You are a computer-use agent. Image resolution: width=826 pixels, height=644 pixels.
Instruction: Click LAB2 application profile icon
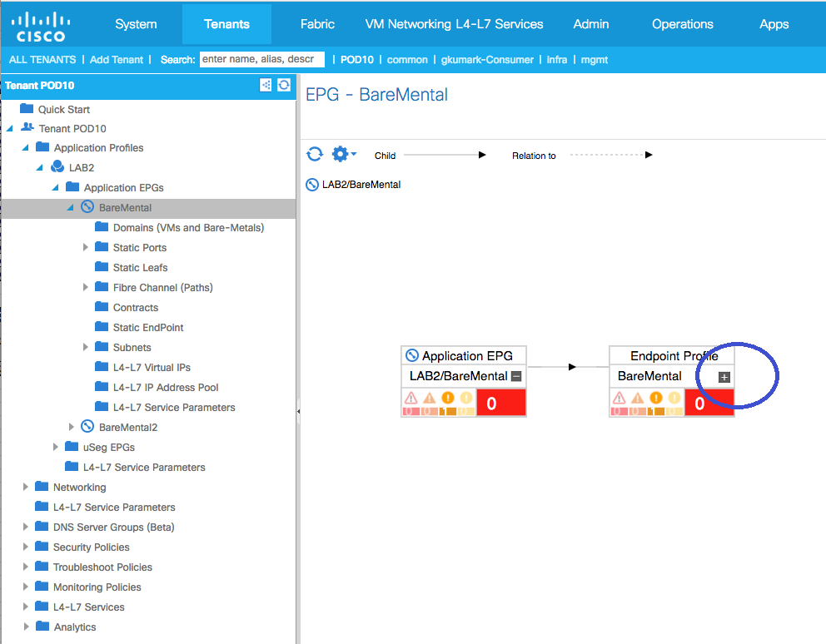(57, 167)
